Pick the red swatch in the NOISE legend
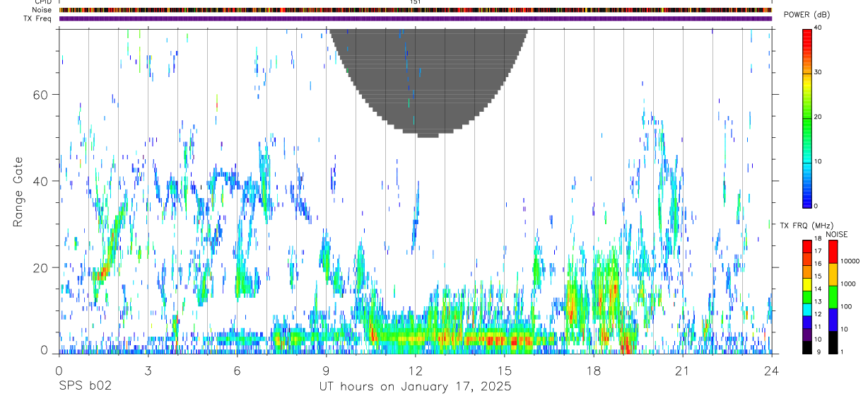This screenshot has width=868, height=401. pyautogui.click(x=833, y=252)
